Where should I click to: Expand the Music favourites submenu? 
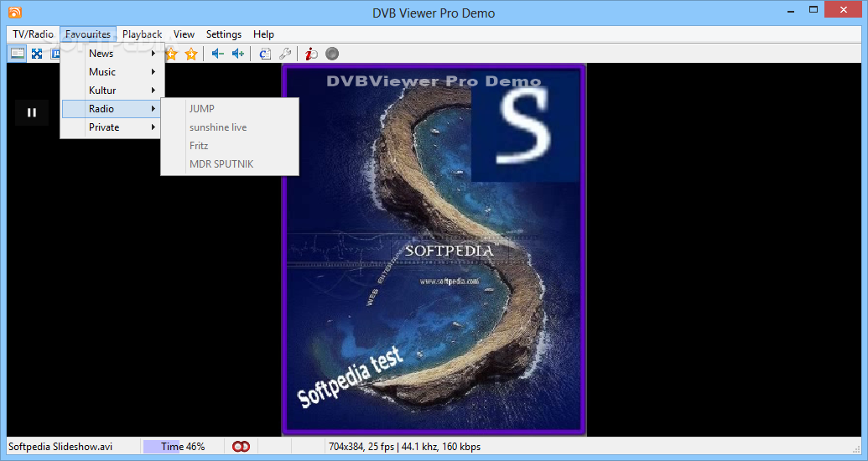(x=112, y=72)
